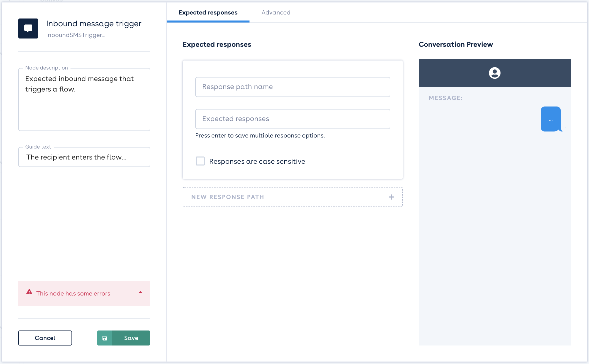The width and height of the screenshot is (589, 364).
Task: Click the plus icon in New Response Path
Action: 391,197
